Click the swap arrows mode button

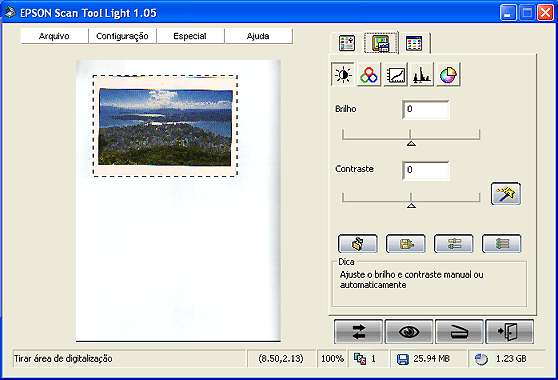pos(358,332)
